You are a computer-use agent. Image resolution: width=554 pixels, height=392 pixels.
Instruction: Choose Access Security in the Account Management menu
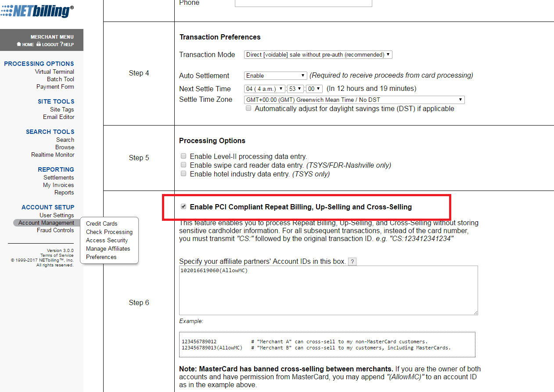click(106, 240)
